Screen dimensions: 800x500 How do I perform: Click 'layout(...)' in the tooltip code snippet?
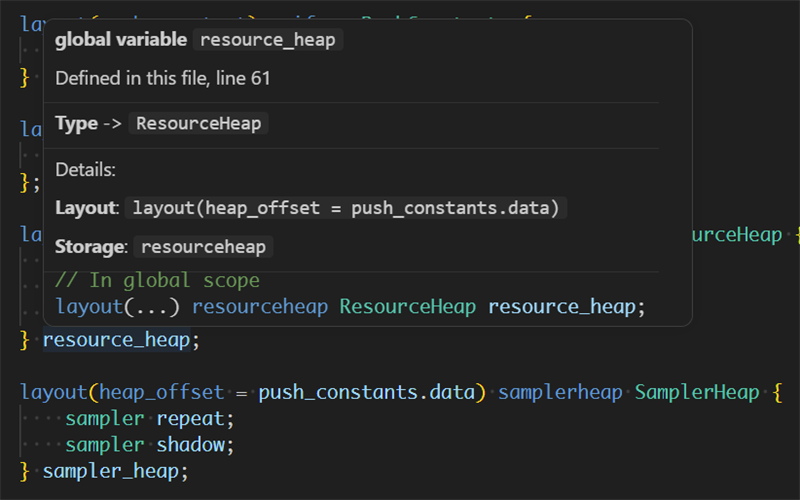point(117,307)
